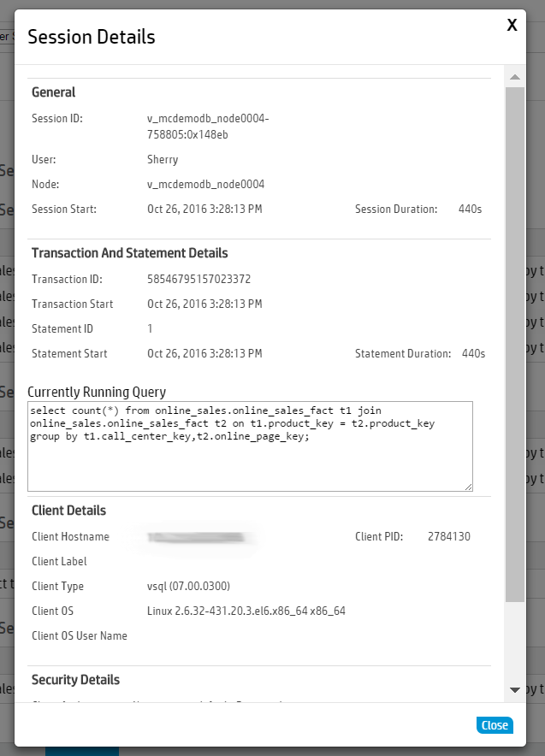This screenshot has height=756, width=545.
Task: Click the Transaction ID number
Action: coord(198,279)
